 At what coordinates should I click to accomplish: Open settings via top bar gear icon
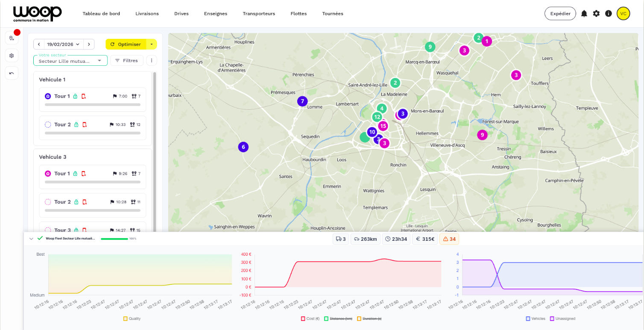(596, 14)
